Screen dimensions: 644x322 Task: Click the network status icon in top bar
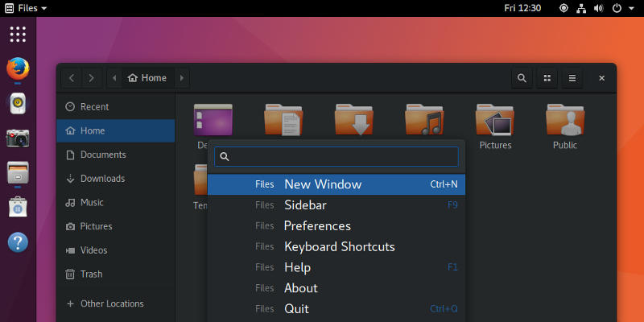(x=581, y=8)
